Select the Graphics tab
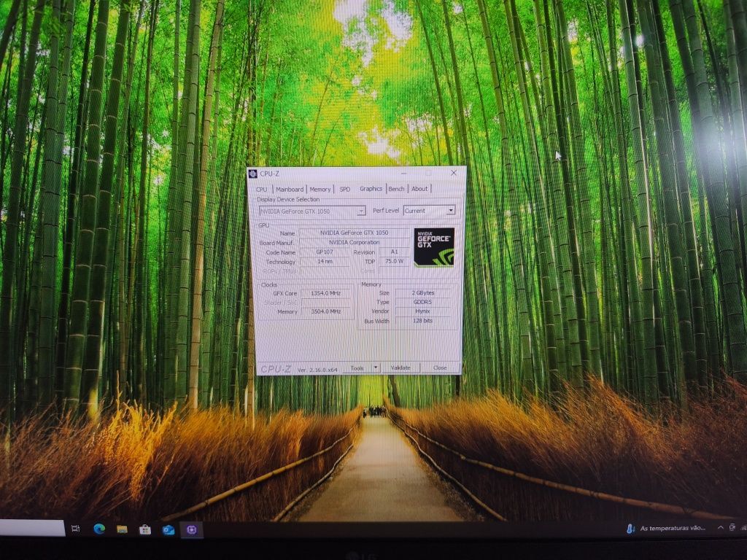The height and width of the screenshot is (560, 747). [371, 189]
